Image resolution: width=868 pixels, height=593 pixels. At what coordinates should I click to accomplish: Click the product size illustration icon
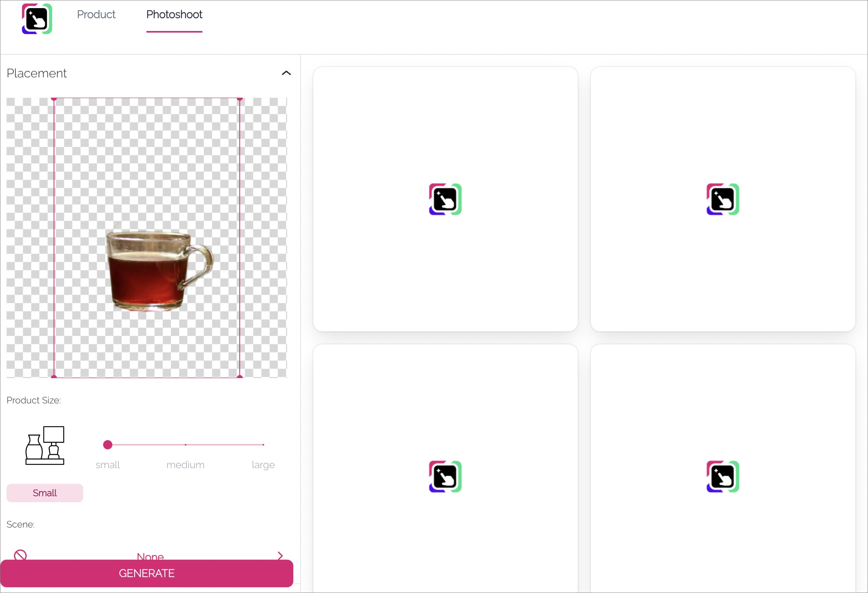tap(45, 445)
